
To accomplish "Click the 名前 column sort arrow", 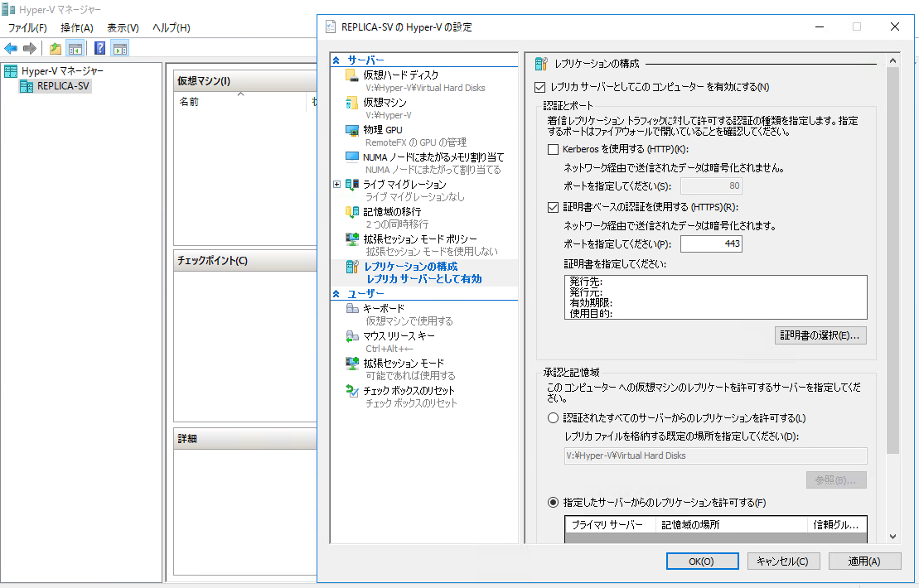I will click(x=240, y=94).
